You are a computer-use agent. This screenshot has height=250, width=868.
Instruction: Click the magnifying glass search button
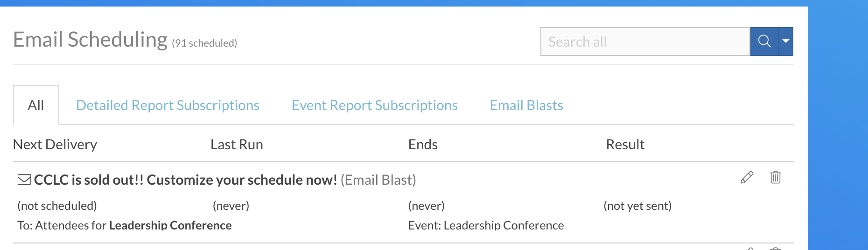click(x=764, y=42)
